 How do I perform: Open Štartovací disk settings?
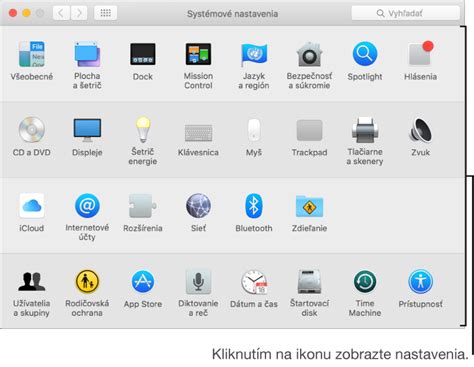tap(309, 282)
